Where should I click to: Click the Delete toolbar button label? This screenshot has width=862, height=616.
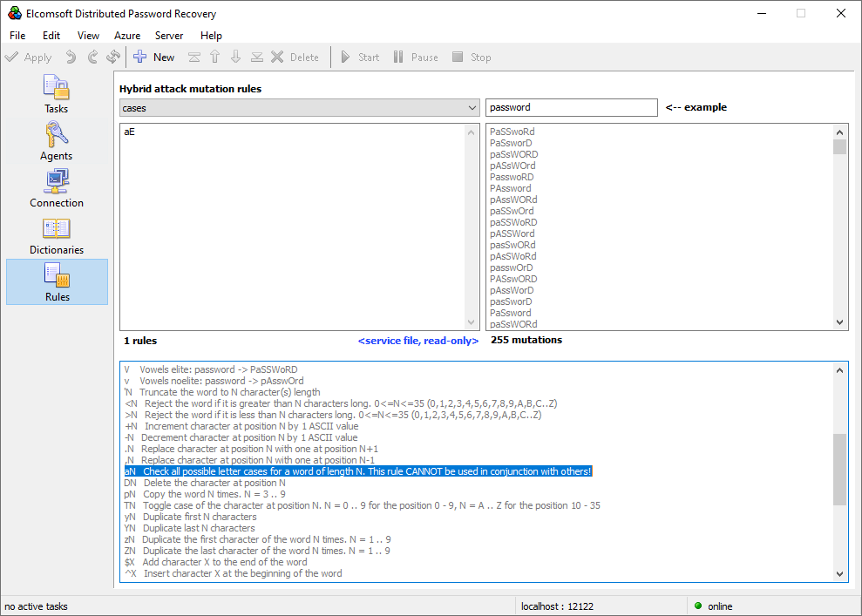coord(304,58)
